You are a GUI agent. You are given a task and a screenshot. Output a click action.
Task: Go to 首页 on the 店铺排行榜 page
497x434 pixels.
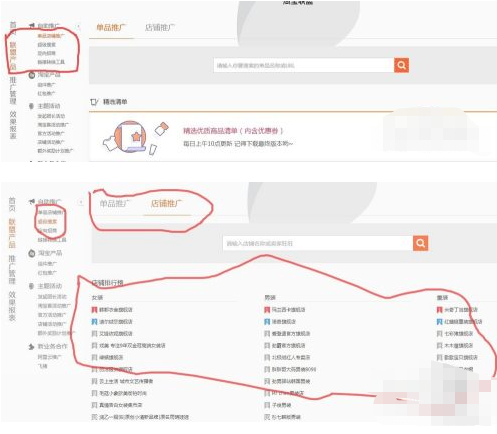tap(12, 204)
